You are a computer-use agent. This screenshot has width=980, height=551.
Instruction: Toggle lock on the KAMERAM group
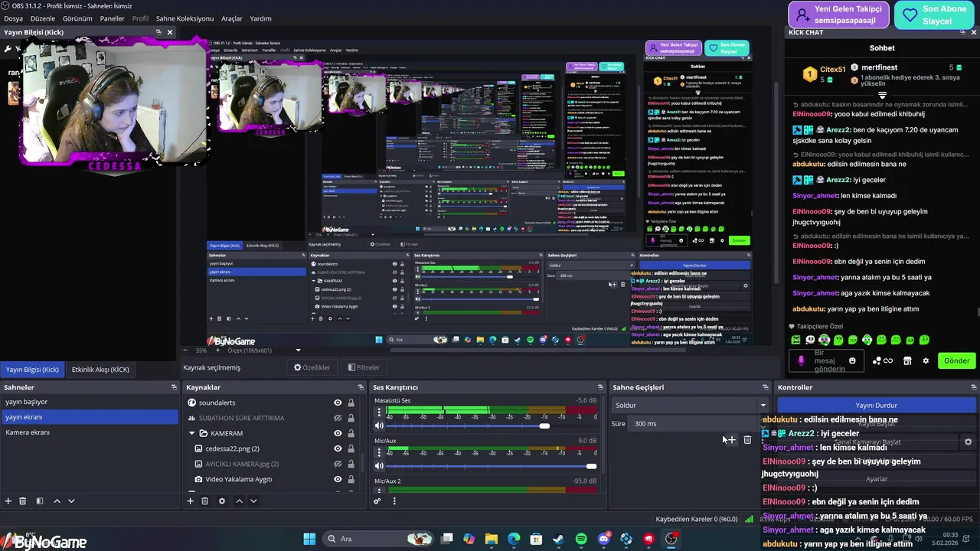point(351,433)
